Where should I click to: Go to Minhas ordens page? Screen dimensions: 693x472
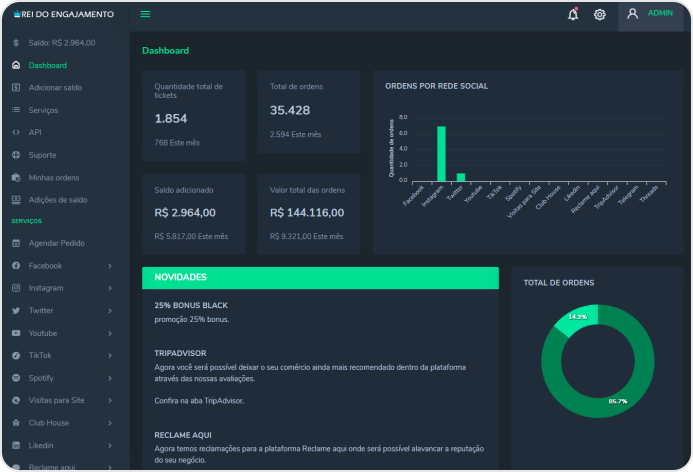pos(54,177)
